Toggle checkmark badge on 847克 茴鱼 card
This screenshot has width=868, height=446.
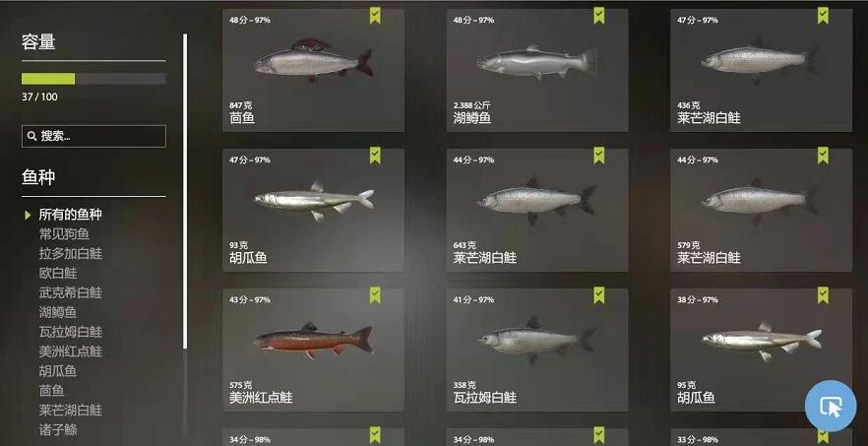click(375, 16)
